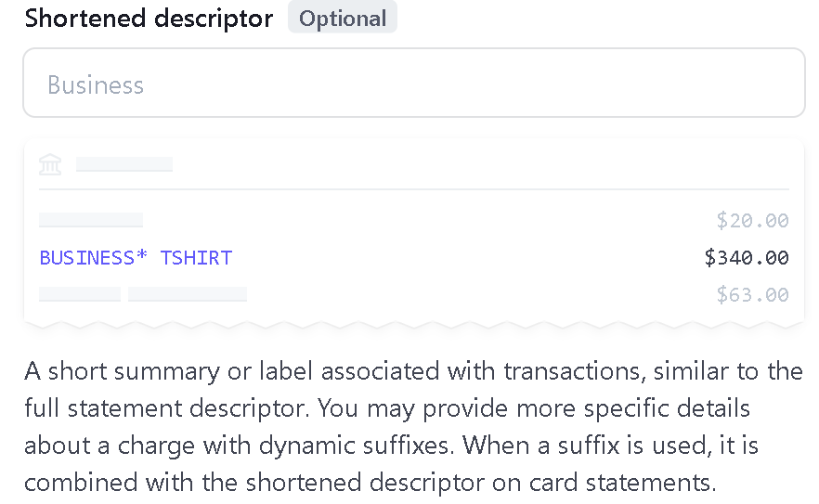819x504 pixels.
Task: Select the longer placeholder bar on $63.00 row
Action: (x=188, y=294)
